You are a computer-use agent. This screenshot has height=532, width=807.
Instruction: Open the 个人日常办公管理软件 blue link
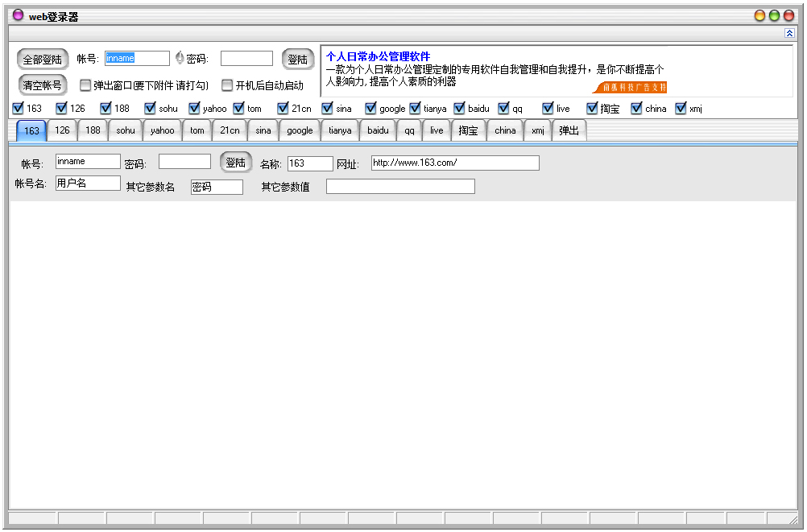pyautogui.click(x=378, y=55)
